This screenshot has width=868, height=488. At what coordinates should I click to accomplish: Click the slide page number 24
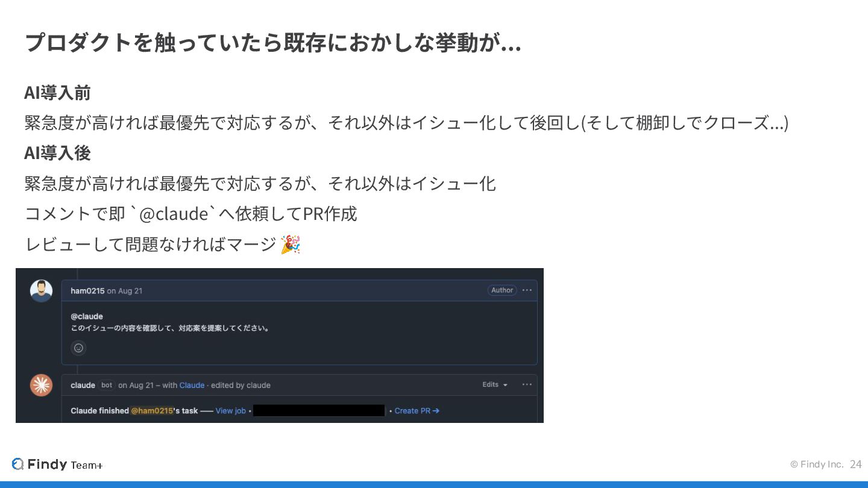(x=856, y=465)
